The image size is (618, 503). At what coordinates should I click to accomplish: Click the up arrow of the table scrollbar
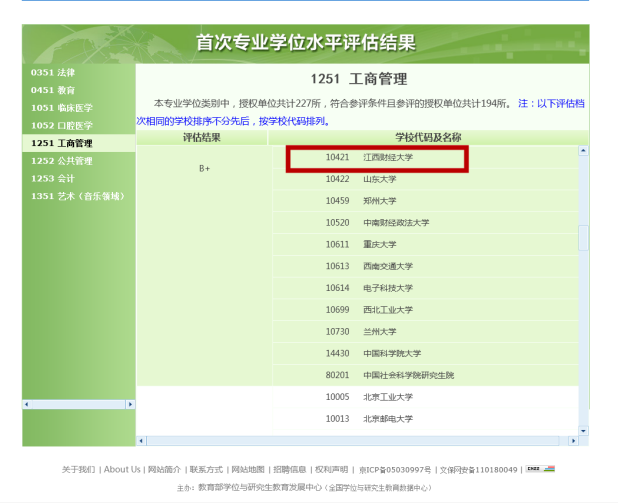[x=583, y=151]
